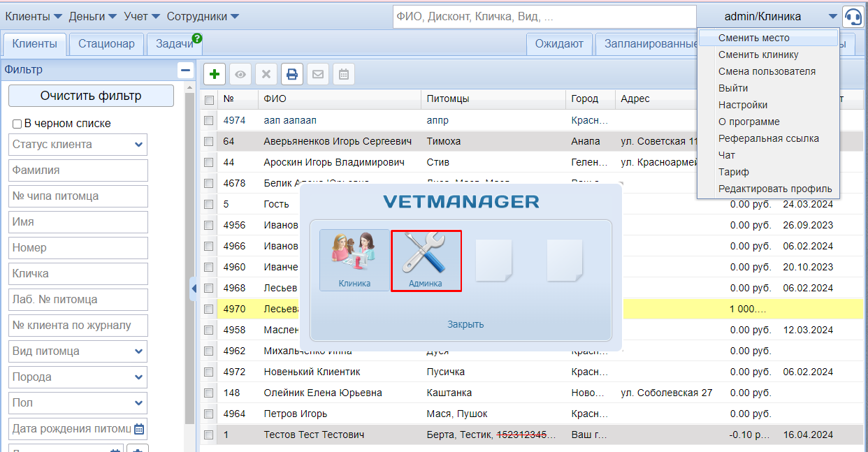Collapse the Фильтр panel with minus
This screenshot has width=868, height=452.
pos(185,70)
